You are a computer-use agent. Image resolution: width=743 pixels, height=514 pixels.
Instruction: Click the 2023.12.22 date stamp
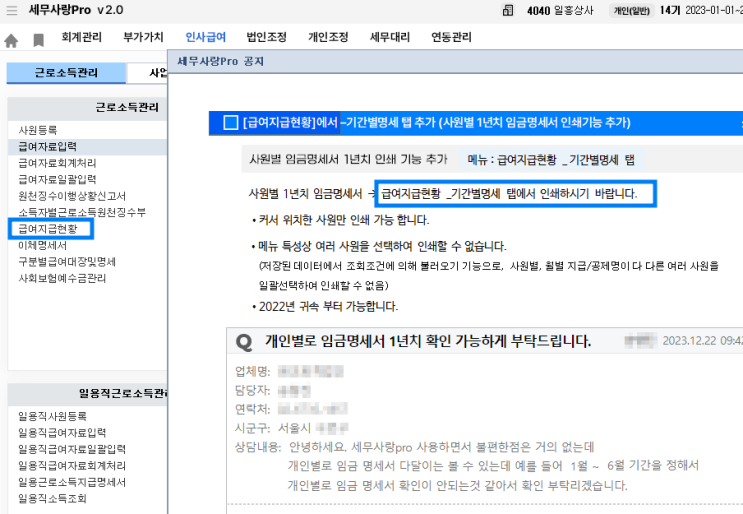point(702,341)
